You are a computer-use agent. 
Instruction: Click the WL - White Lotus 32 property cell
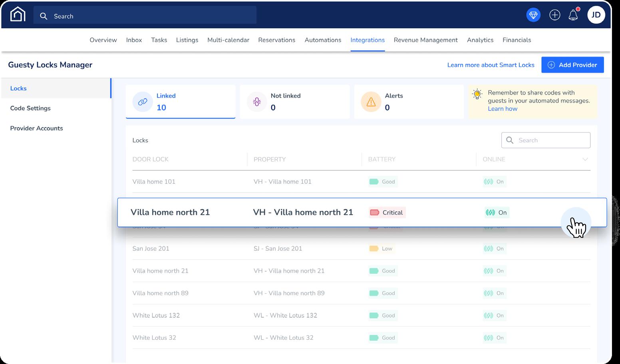284,338
